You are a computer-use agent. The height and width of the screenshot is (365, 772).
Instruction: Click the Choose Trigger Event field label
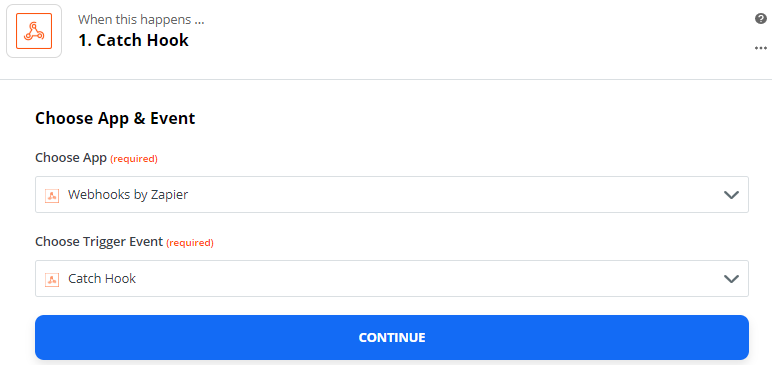[x=99, y=242]
